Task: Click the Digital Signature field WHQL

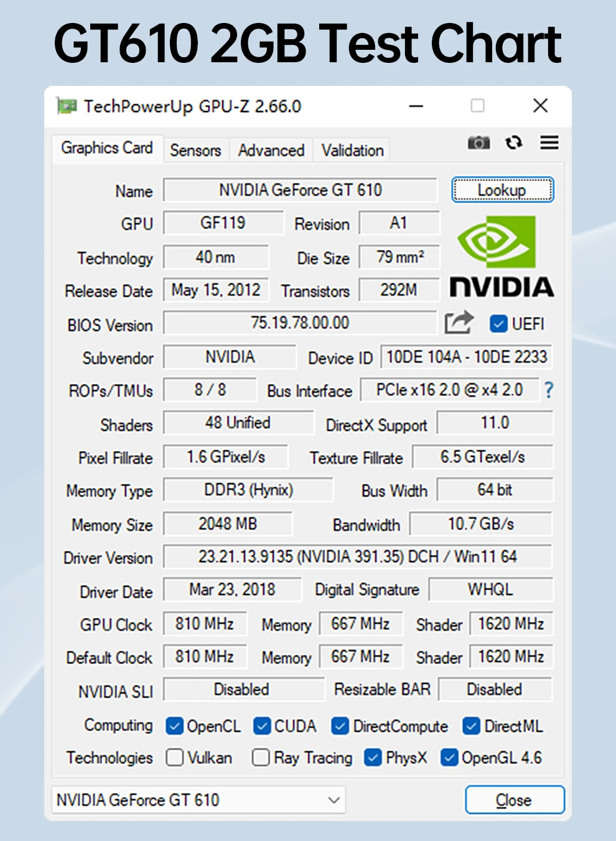Action: (x=491, y=590)
